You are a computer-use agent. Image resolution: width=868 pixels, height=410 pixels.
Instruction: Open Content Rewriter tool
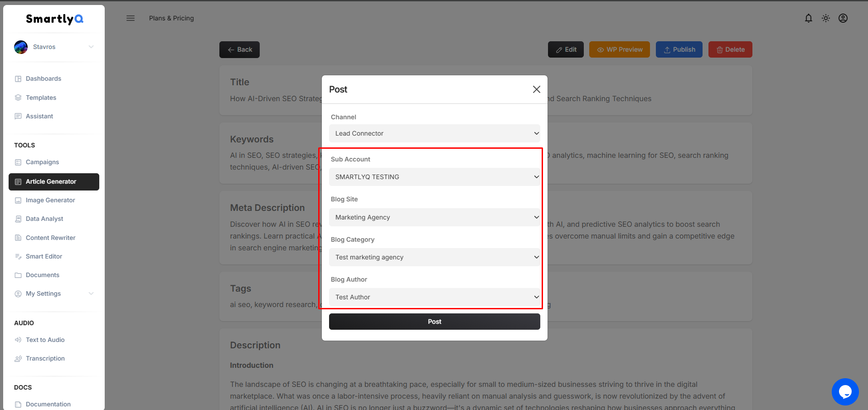(50, 238)
